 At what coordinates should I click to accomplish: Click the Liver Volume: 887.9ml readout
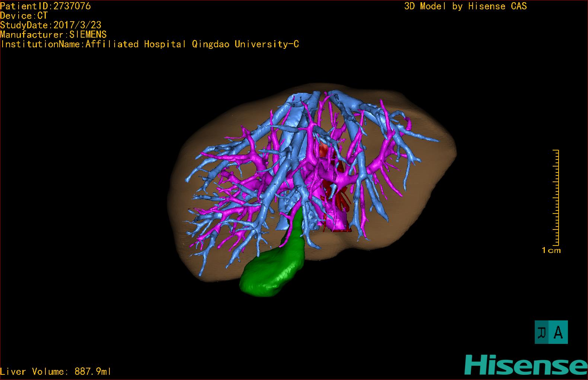click(x=55, y=371)
